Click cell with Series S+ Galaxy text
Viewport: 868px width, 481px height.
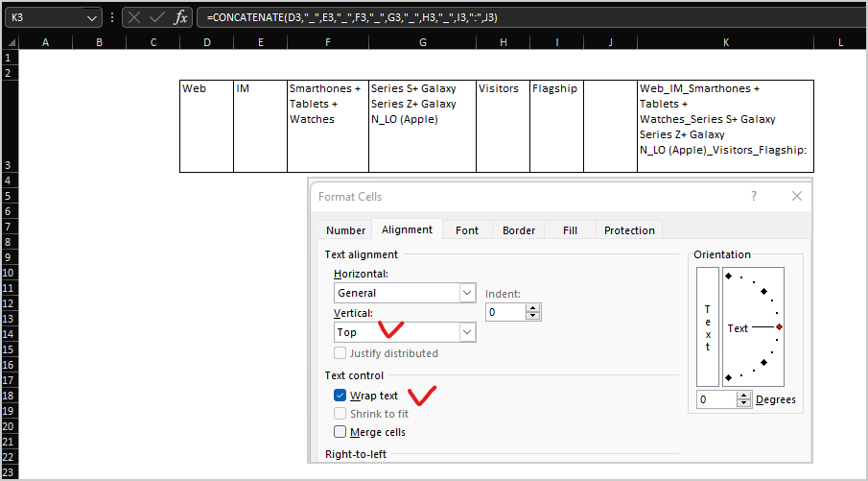[x=422, y=127]
